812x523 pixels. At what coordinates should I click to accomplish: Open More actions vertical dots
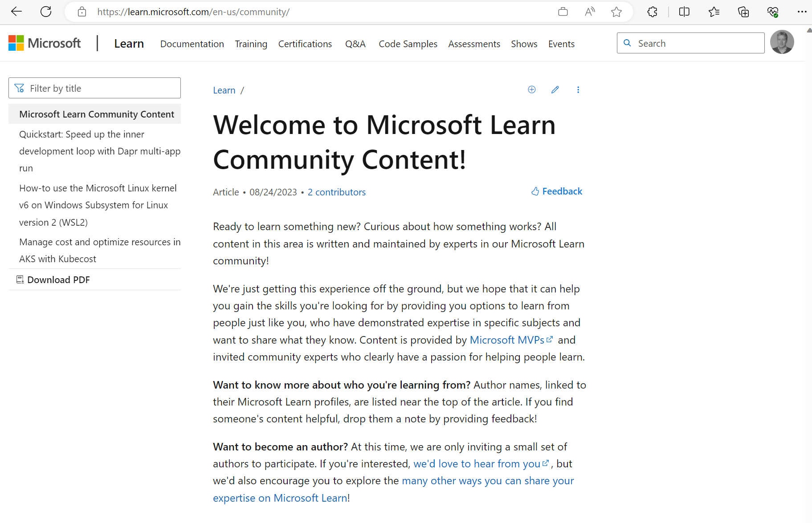click(578, 89)
